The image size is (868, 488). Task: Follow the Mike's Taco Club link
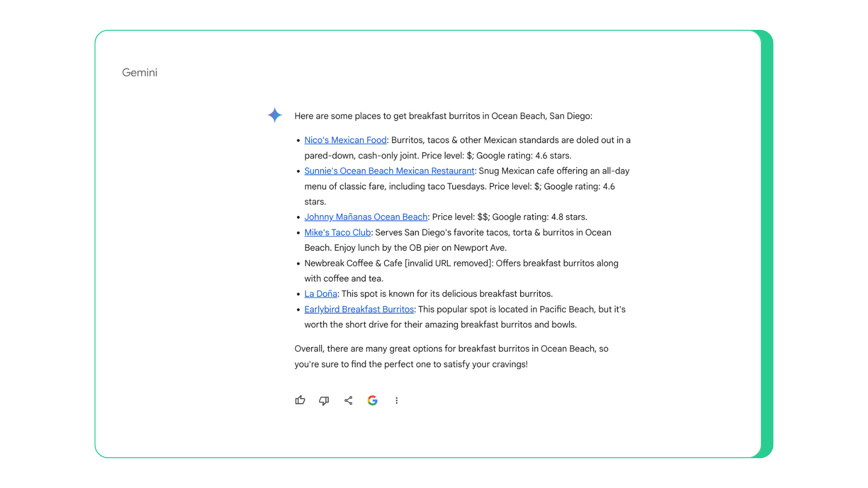pos(337,232)
